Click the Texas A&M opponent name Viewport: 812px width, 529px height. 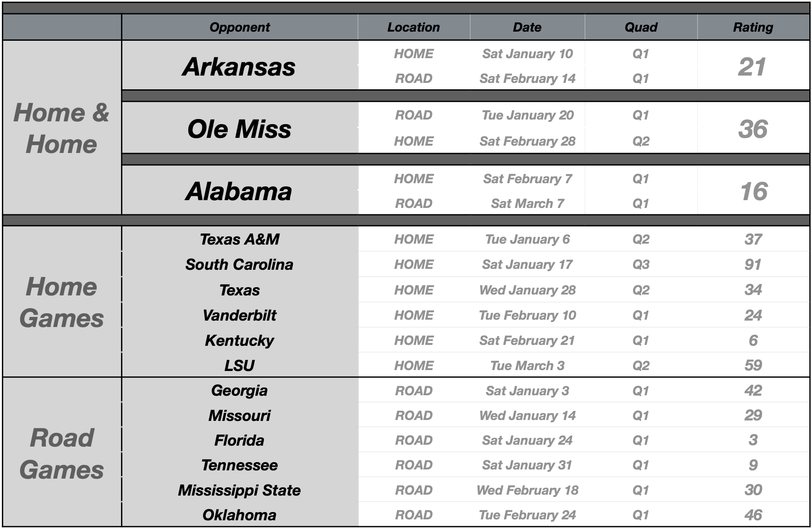(x=239, y=239)
